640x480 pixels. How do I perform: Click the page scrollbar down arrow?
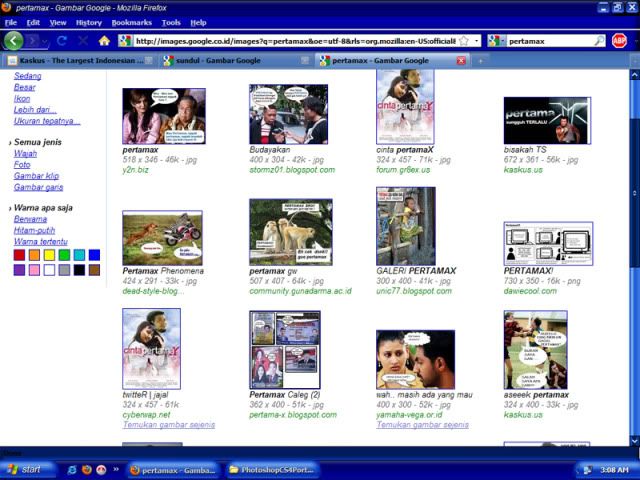coord(634,441)
